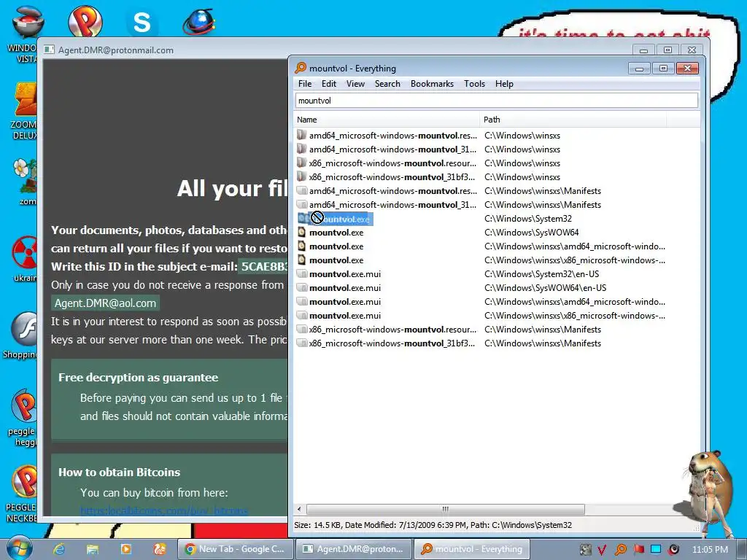
Task: Click the left scroll arrow in Everything
Action: pyautogui.click(x=299, y=509)
